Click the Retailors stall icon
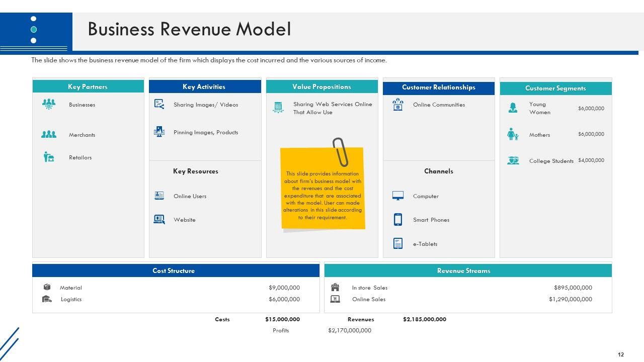This screenshot has width=644, height=362. click(x=49, y=157)
